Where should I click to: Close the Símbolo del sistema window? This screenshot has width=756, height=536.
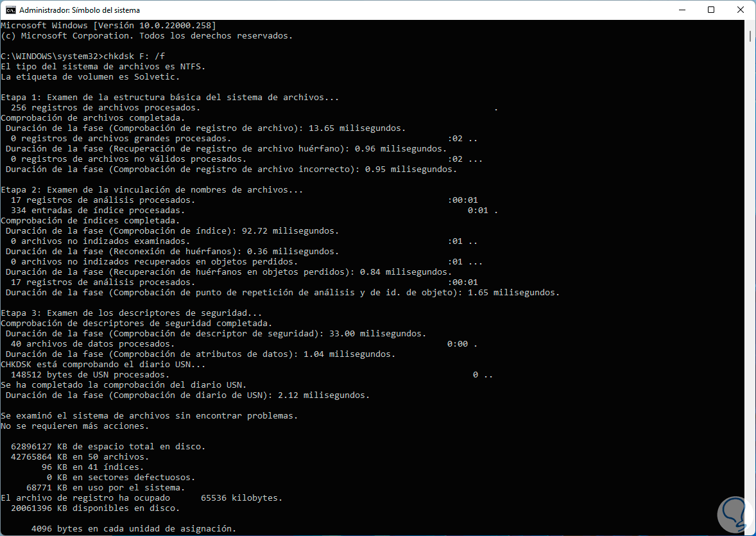tap(740, 10)
